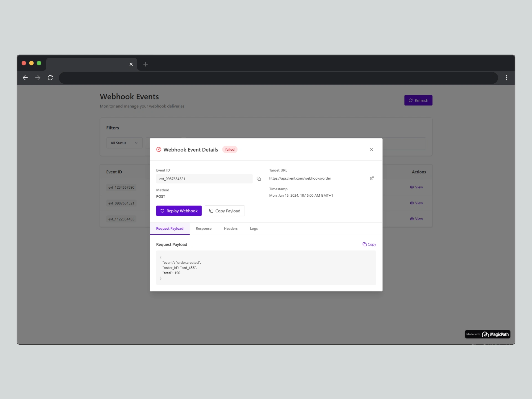The width and height of the screenshot is (532, 399).
Task: Select the Request Payload tab
Action: (x=170, y=228)
